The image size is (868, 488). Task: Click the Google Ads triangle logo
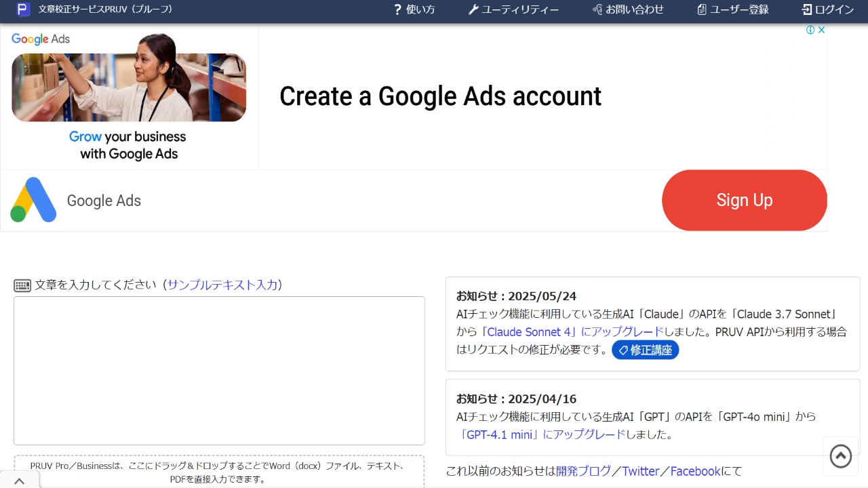33,200
